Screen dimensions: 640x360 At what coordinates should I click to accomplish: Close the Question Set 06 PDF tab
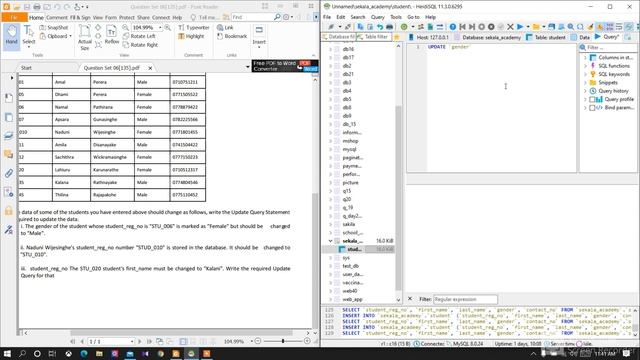point(150,68)
